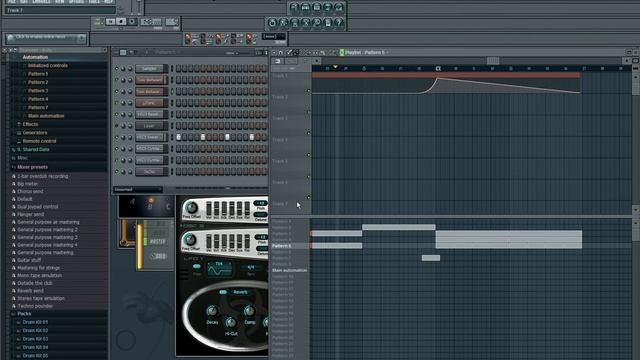Image resolution: width=640 pixels, height=360 pixels.
Task: Select Pattern 5 in playlist pattern list
Action: coord(282,246)
